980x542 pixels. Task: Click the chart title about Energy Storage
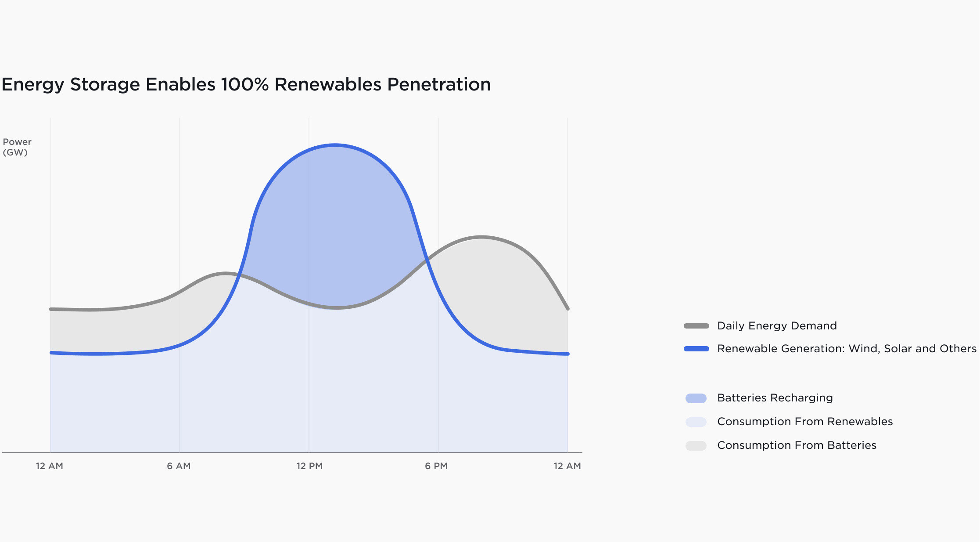[x=246, y=85]
